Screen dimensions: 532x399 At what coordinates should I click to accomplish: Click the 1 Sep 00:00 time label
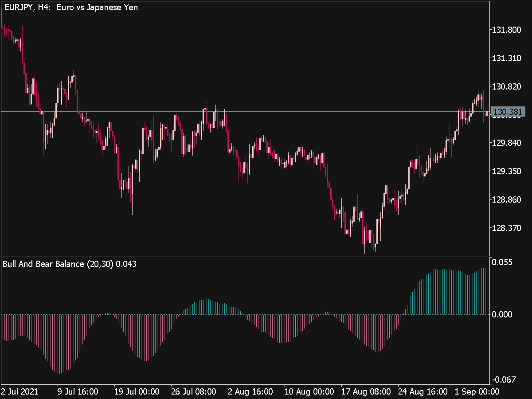[x=478, y=392]
